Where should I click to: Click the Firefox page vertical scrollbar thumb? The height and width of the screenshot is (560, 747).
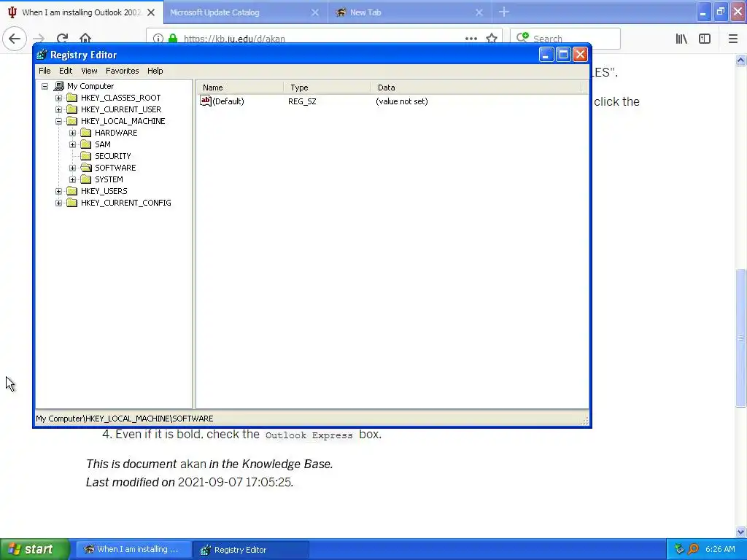coord(740,338)
